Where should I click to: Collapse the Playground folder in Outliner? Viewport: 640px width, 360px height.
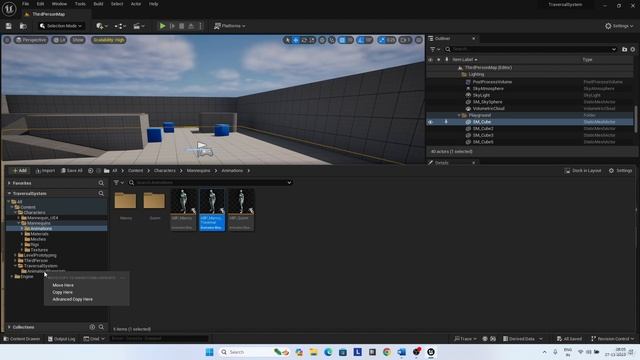[459, 116]
